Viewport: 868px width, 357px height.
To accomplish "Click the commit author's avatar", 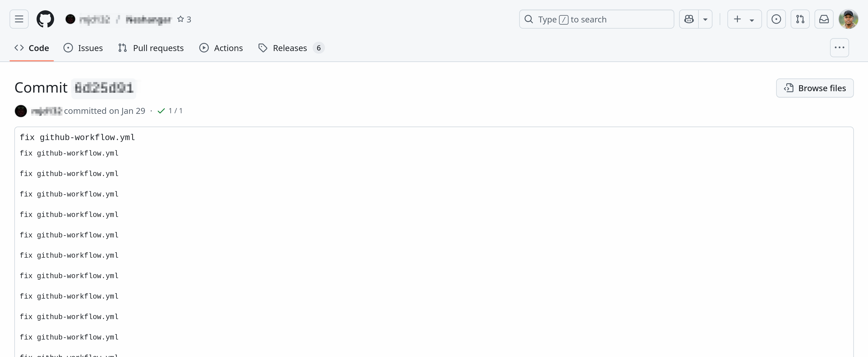I will (x=21, y=111).
